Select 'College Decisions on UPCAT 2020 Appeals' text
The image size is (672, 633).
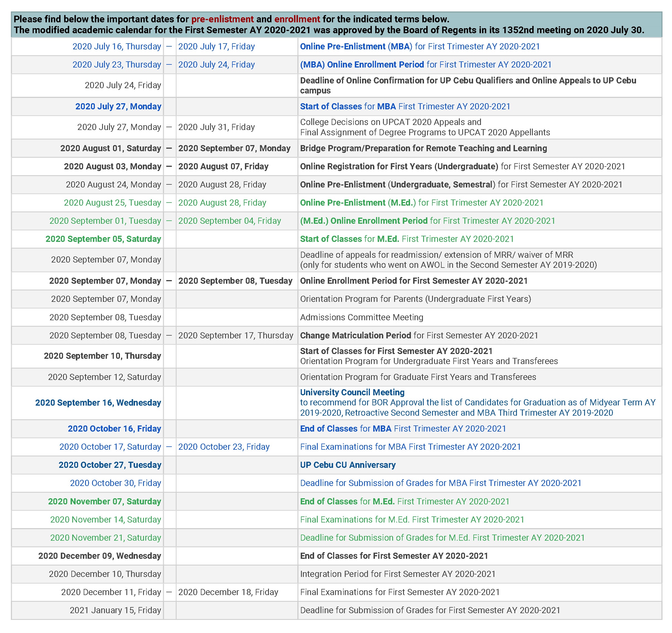point(391,122)
